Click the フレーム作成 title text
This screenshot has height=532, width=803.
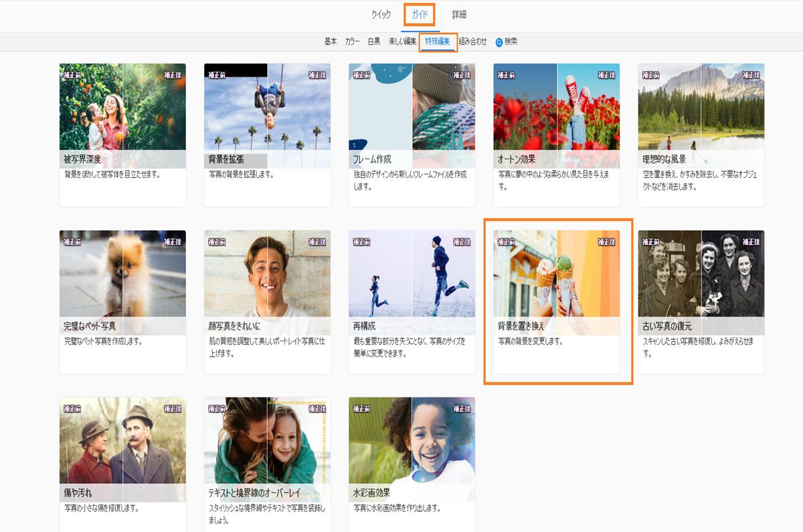372,160
